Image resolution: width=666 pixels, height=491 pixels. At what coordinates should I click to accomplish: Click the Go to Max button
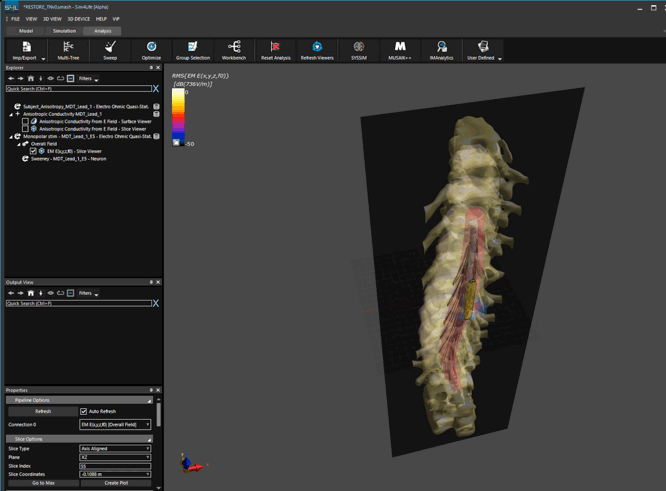[43, 483]
